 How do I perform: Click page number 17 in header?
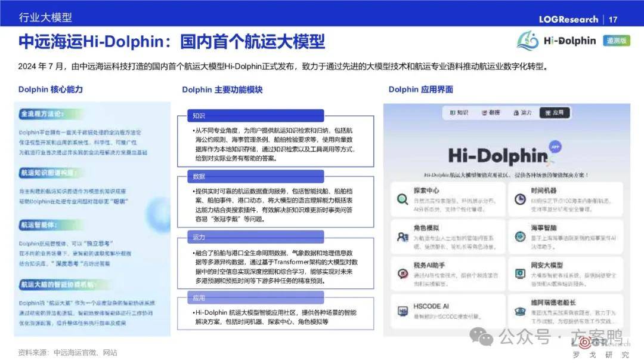point(613,20)
